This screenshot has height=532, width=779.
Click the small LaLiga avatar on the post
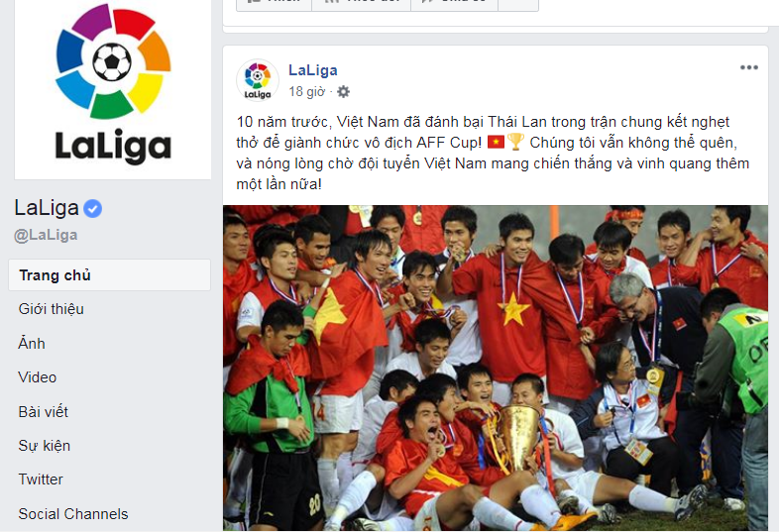258,80
